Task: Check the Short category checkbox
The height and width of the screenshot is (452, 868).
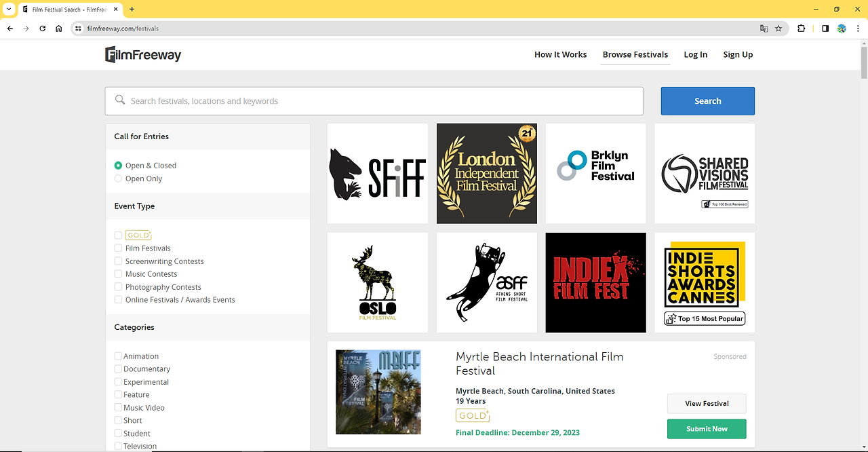Action: pyautogui.click(x=119, y=421)
